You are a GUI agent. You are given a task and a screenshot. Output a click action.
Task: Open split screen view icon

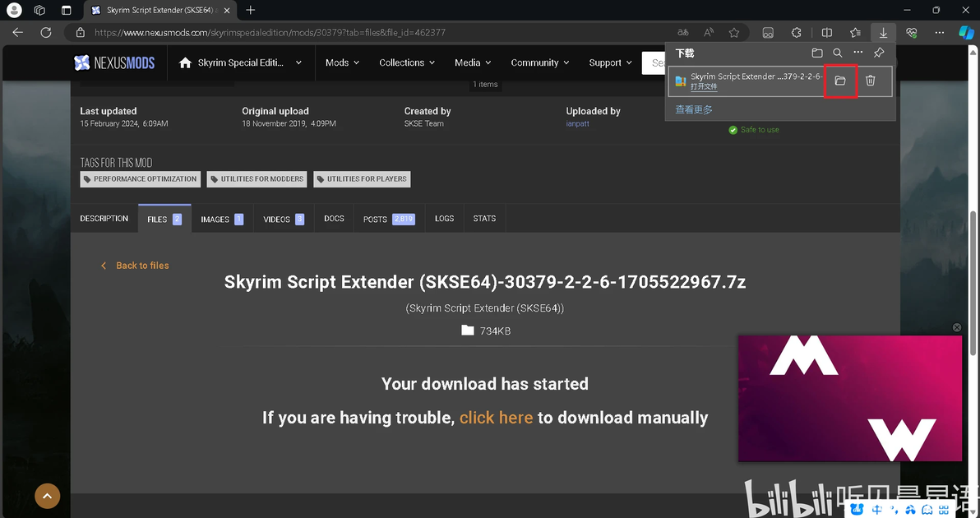click(x=827, y=33)
